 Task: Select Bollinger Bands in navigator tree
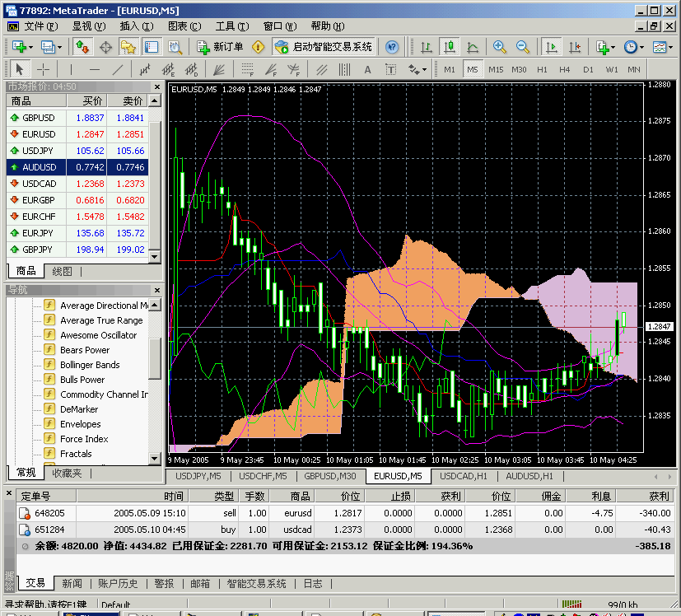[90, 365]
